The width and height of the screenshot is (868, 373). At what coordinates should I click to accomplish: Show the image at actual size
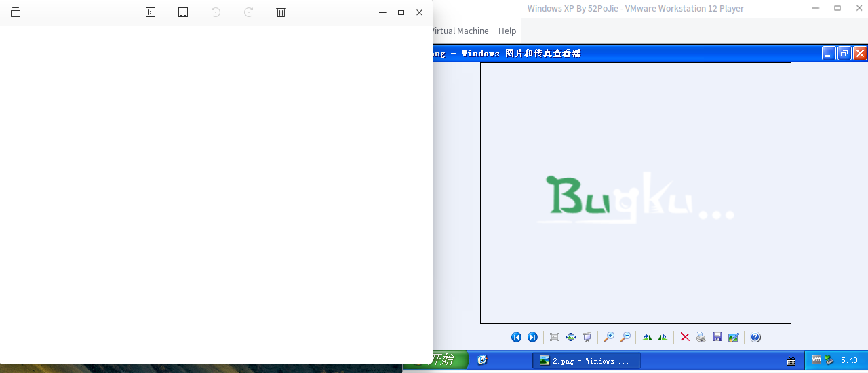pyautogui.click(x=571, y=337)
